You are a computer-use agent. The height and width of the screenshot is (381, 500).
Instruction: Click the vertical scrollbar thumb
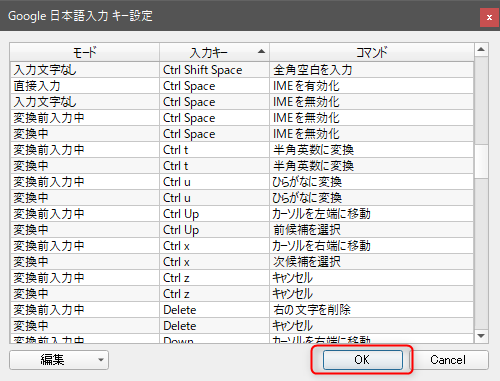(x=481, y=161)
